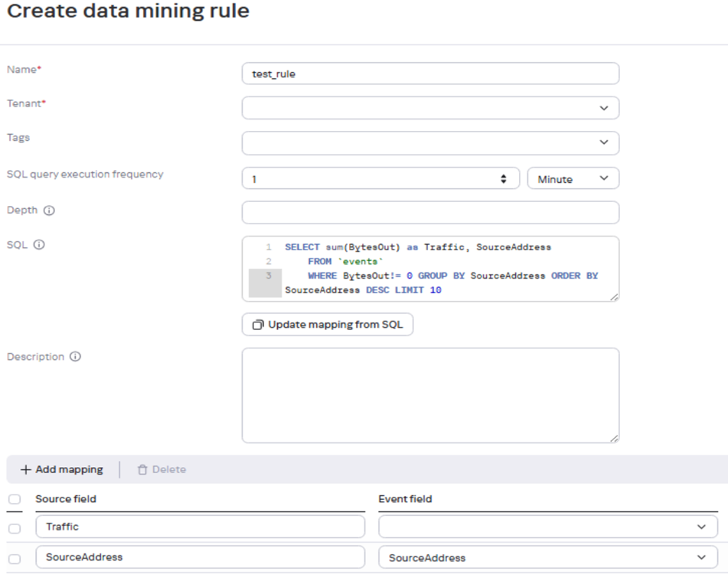Screen dimensions: 728x578
Task: Click the Event field column header
Action: click(405, 499)
